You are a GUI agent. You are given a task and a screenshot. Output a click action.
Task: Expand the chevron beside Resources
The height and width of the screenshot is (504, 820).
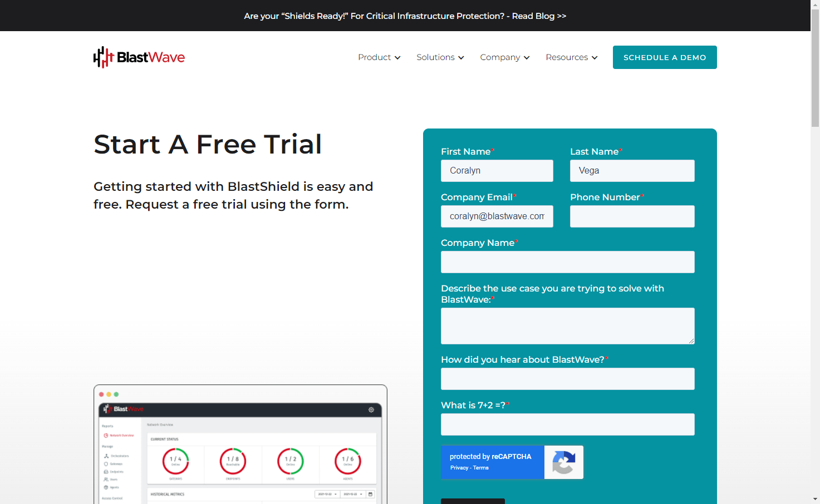(595, 58)
